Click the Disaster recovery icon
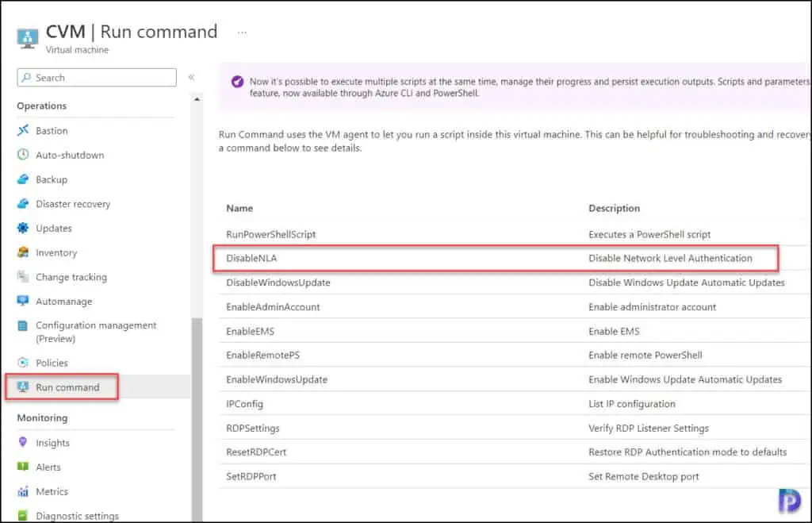The width and height of the screenshot is (812, 523). pyautogui.click(x=23, y=203)
